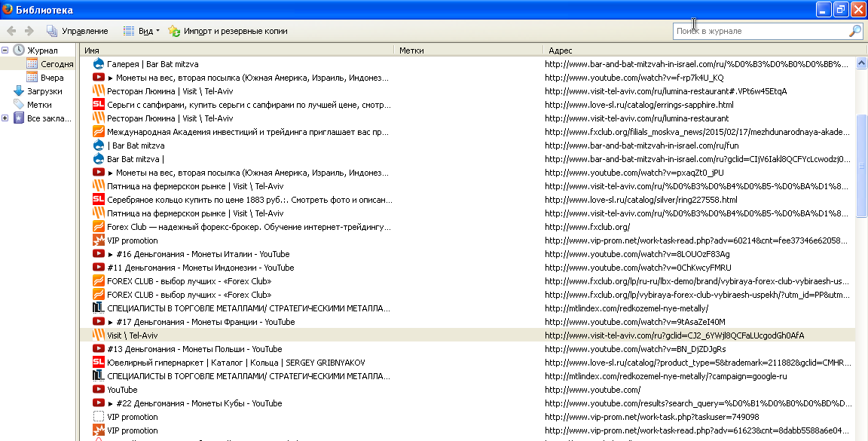Click the magnifier icon in search box

tap(854, 31)
